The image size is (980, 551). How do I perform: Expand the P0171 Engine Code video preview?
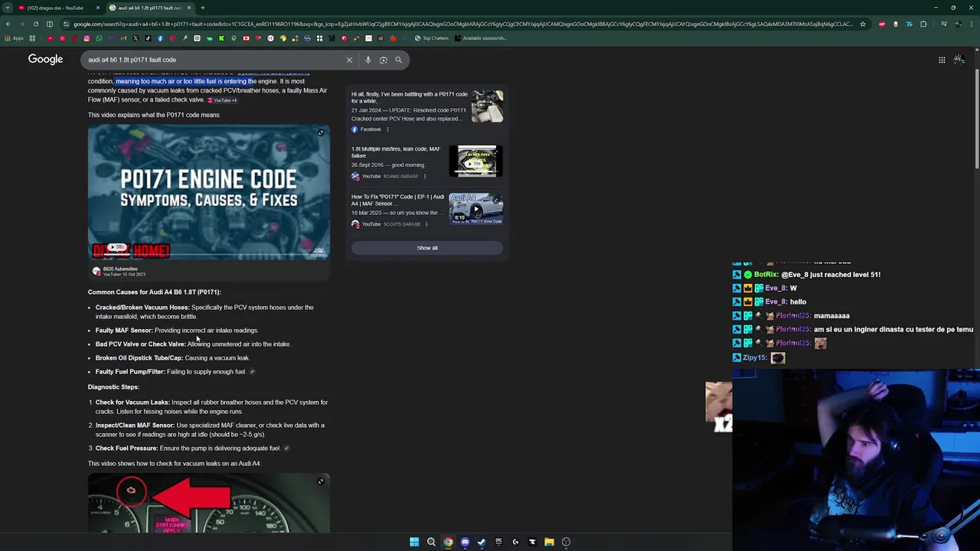(321, 133)
